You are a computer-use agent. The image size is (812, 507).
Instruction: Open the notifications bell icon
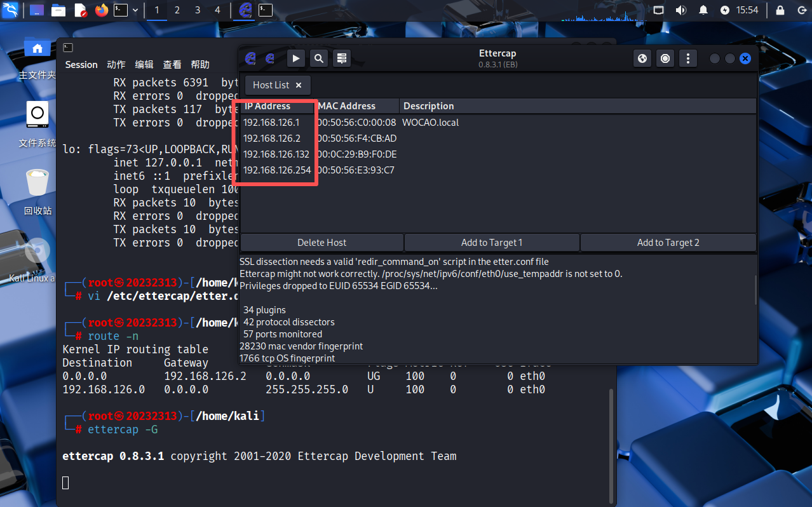pos(703,10)
